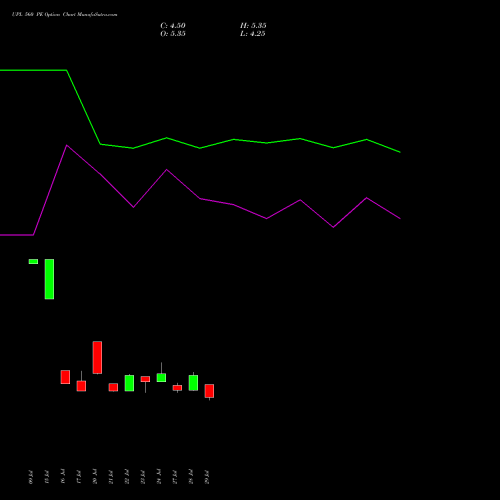Click the '09 Jul' date axis label
Image resolution: width=500 pixels, height=500 pixels.
31,477
